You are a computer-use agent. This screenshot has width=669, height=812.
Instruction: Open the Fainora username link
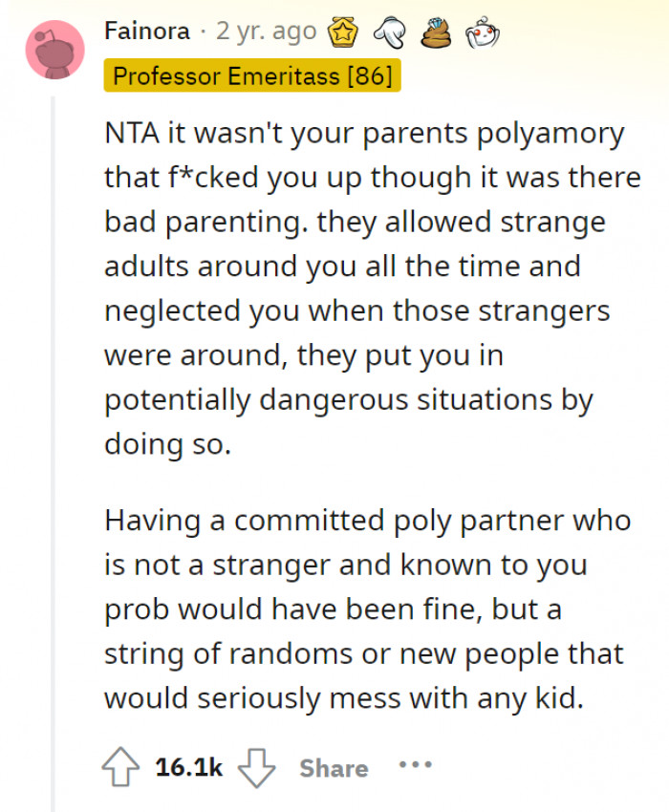pos(146,32)
